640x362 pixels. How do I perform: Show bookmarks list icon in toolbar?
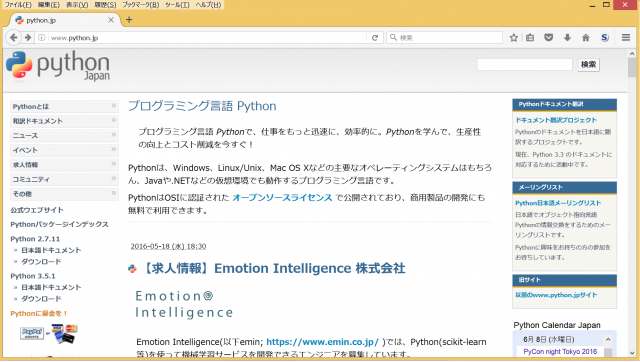point(530,38)
